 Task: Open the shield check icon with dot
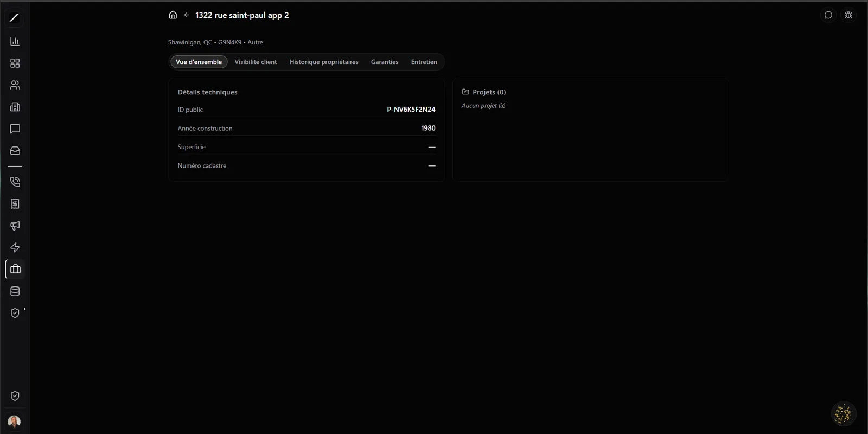click(15, 313)
